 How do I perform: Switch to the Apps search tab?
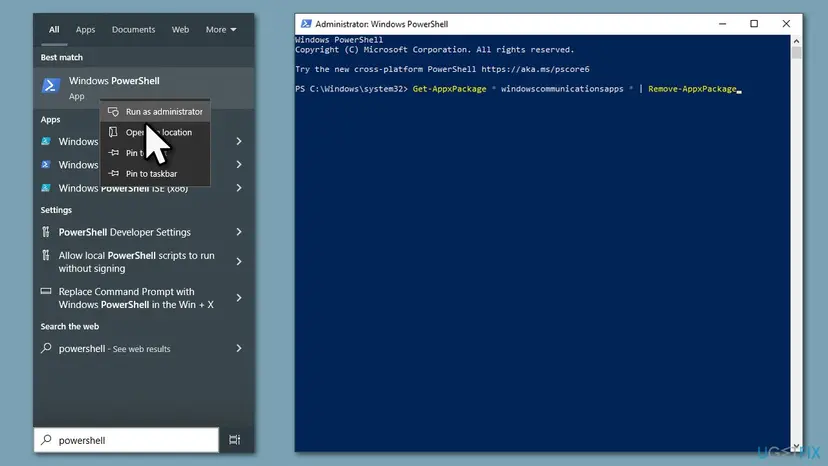pos(85,30)
